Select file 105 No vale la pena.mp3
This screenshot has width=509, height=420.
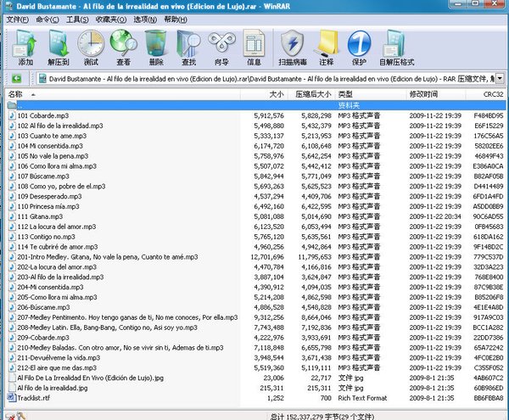[53, 156]
